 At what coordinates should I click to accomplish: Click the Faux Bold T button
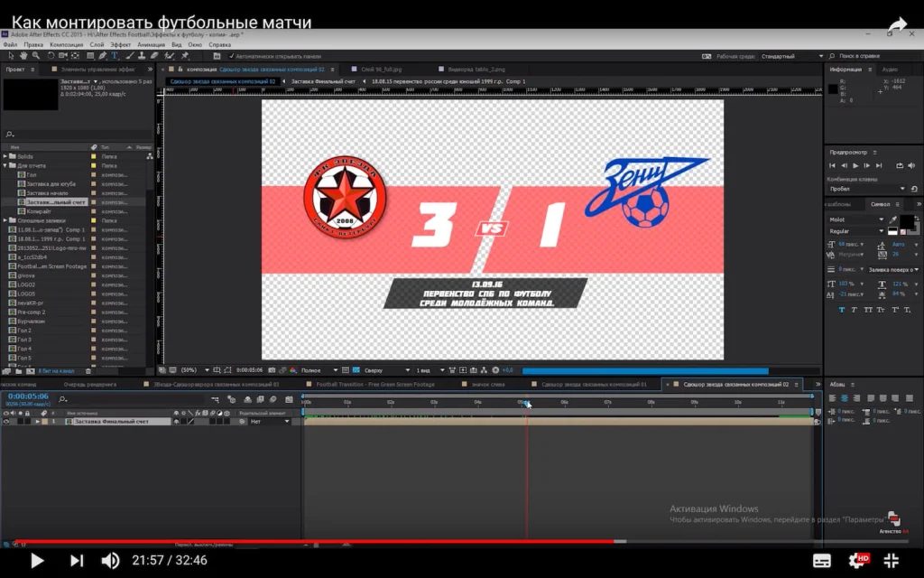842,310
